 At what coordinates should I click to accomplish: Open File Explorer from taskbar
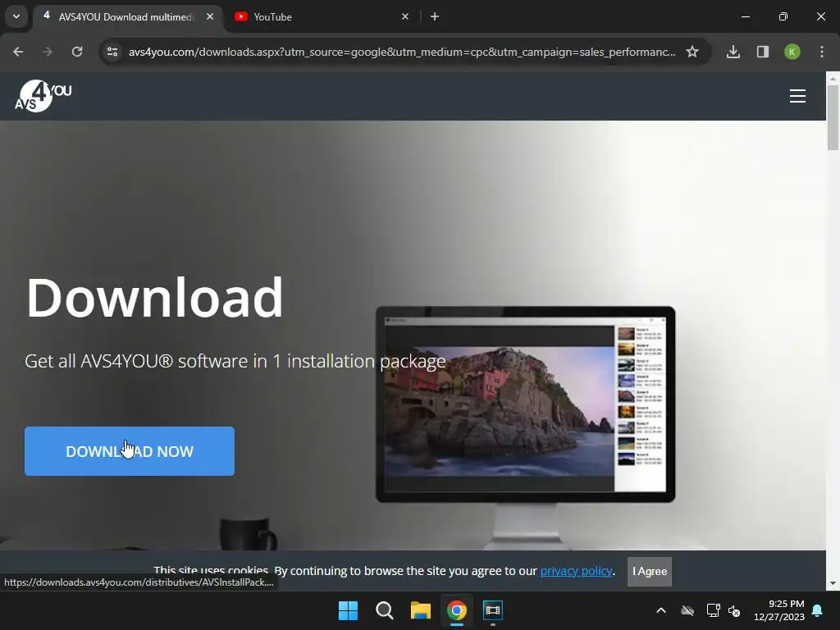tap(421, 610)
